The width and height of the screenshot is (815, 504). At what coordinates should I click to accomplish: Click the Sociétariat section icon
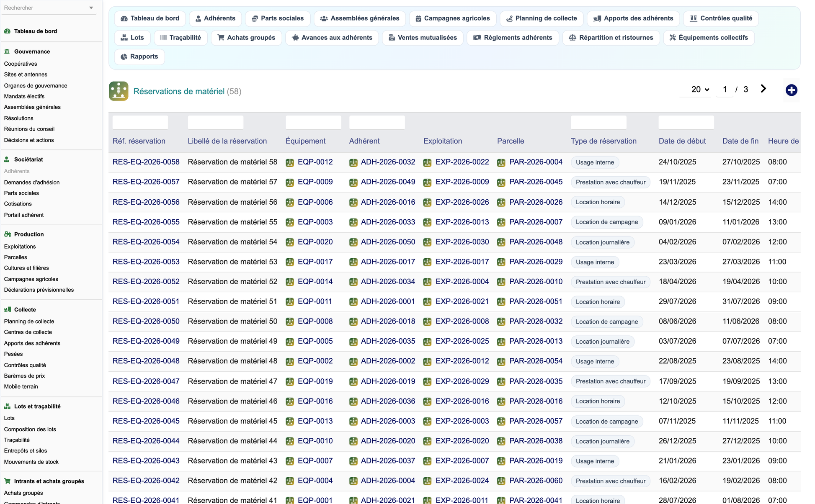coord(7,159)
